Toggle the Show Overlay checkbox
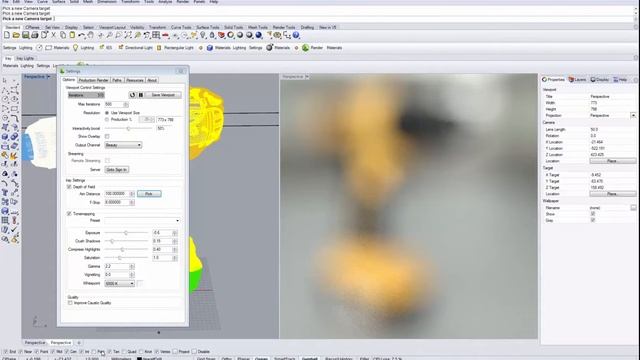The height and width of the screenshot is (360, 640). [x=107, y=136]
